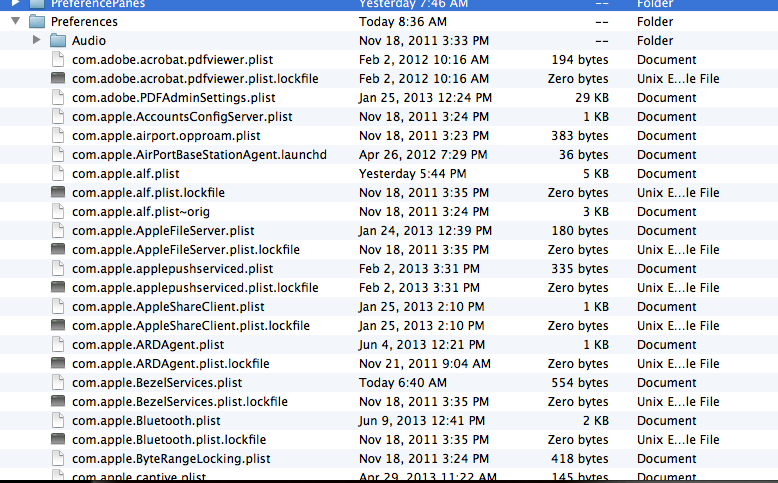
Task: Click the date Jun 4, 2013 12:21 PM
Action: 422,345
